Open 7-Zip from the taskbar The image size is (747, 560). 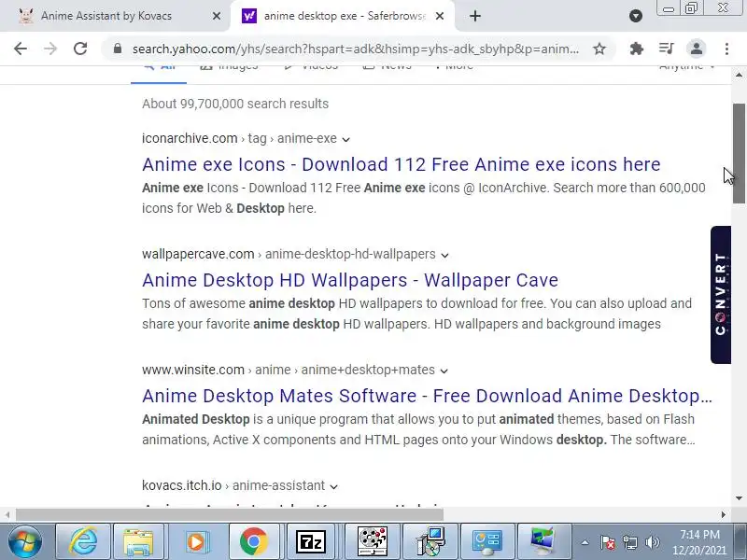click(x=311, y=541)
